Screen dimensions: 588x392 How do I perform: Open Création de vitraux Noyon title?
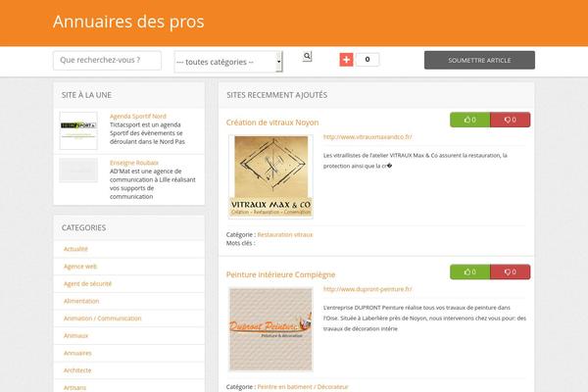(x=272, y=122)
